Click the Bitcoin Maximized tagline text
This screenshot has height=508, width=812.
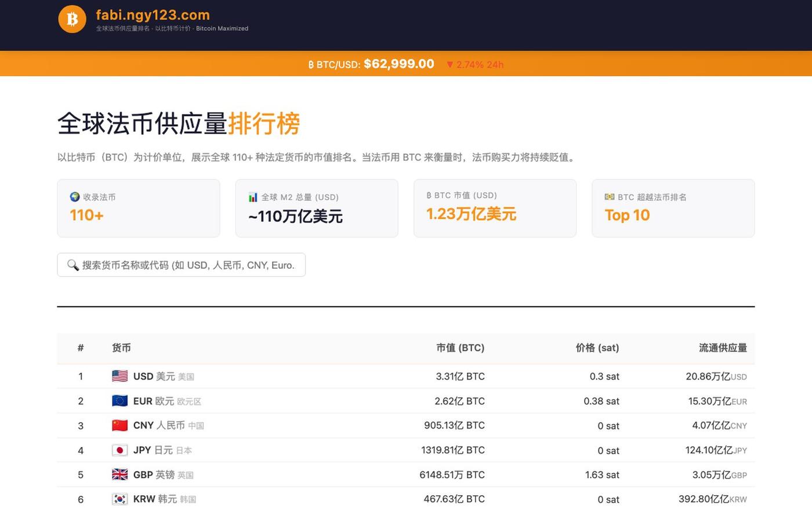click(222, 28)
